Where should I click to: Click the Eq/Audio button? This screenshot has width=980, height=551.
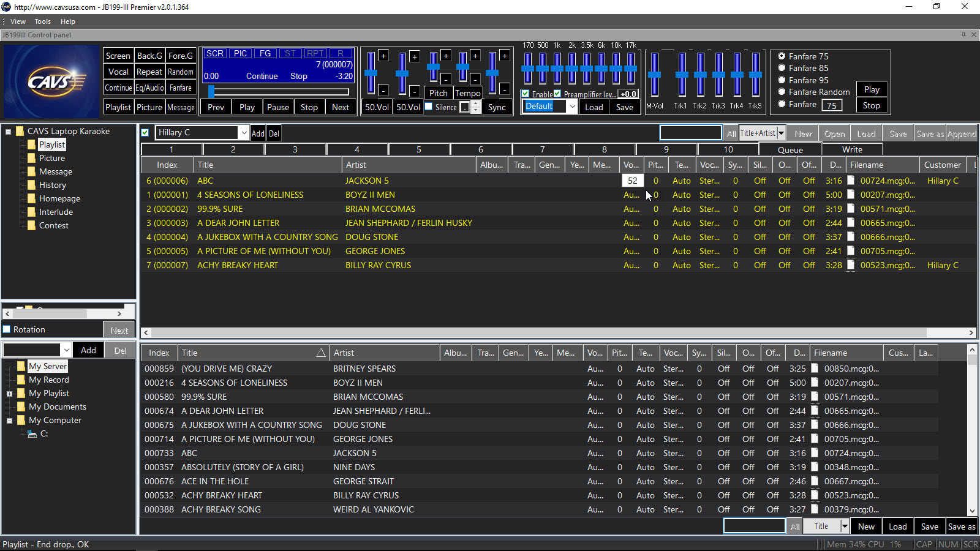pos(149,88)
